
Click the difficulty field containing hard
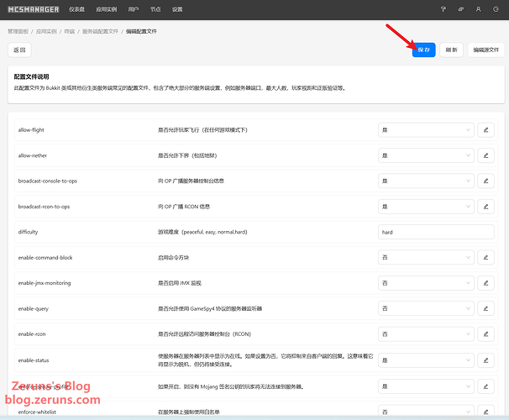coord(436,232)
